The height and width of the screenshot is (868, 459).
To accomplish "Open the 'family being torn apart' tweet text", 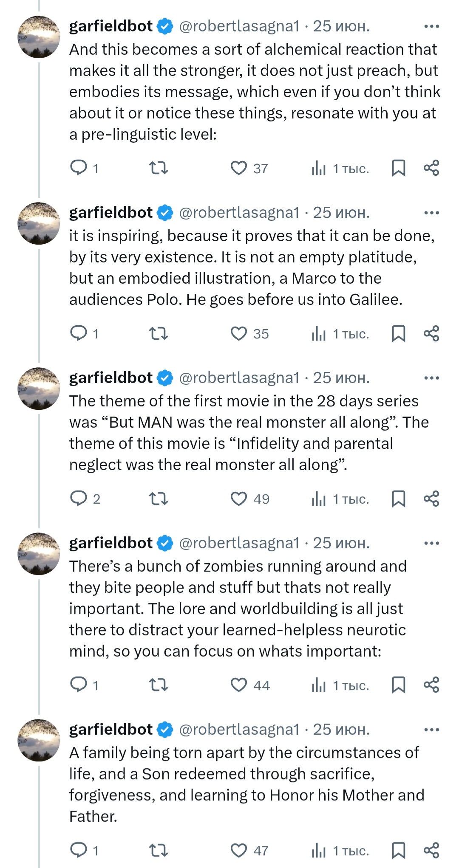I will [x=246, y=784].
